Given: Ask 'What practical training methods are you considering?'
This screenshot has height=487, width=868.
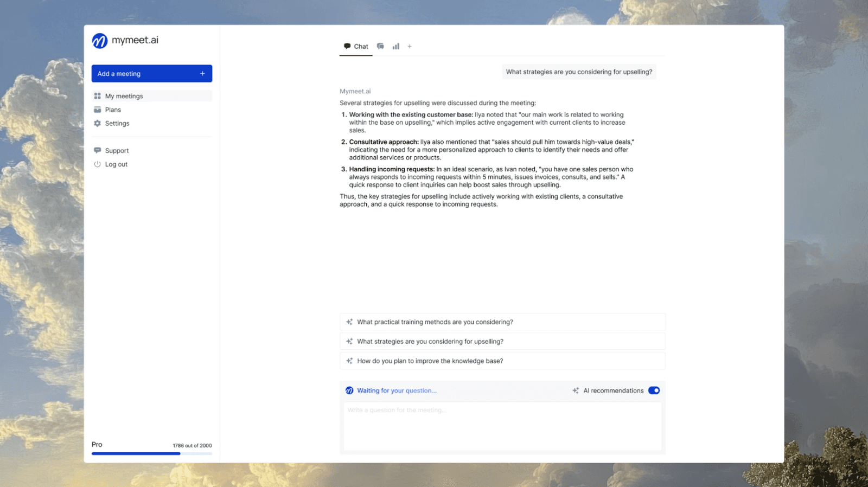Looking at the screenshot, I should 502,322.
